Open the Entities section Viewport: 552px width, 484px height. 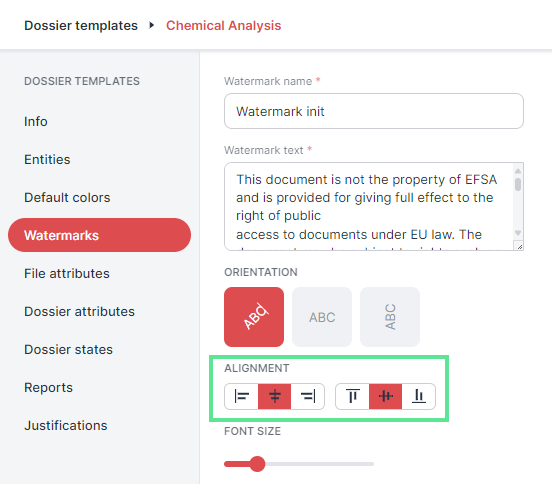(x=47, y=159)
